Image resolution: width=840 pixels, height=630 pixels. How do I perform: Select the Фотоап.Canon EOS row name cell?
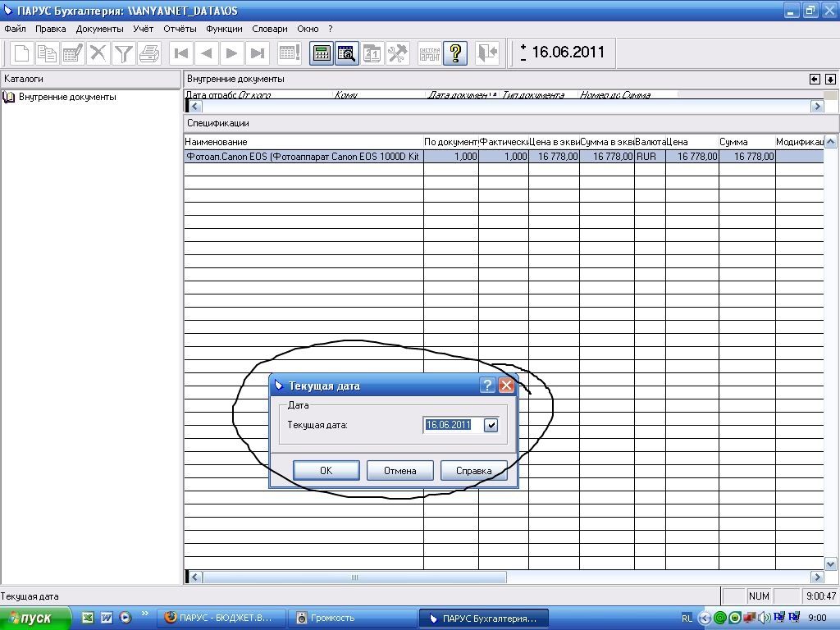coord(304,157)
